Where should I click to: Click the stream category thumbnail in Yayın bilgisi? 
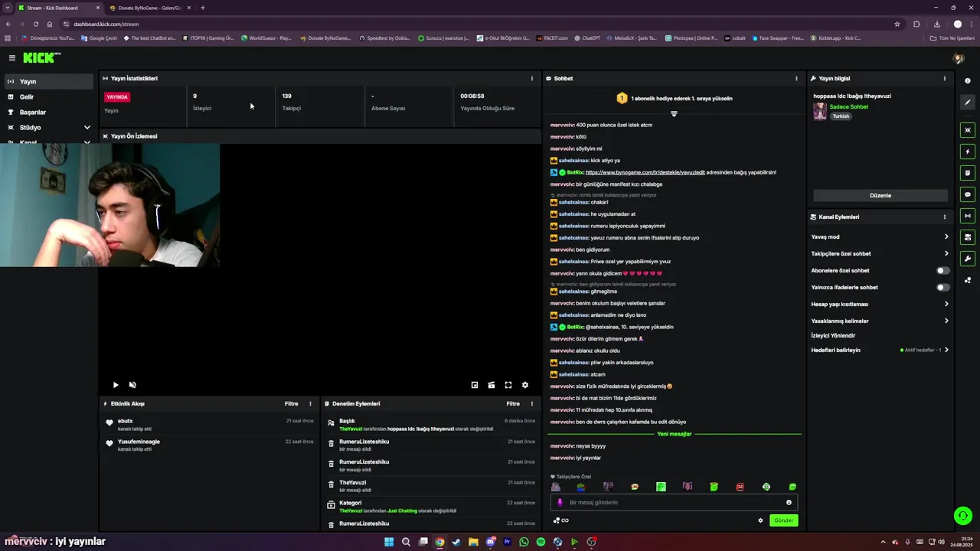click(820, 112)
